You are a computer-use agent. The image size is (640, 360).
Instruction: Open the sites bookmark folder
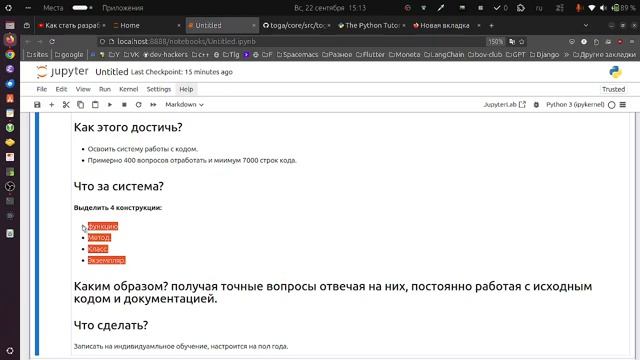tap(38, 54)
